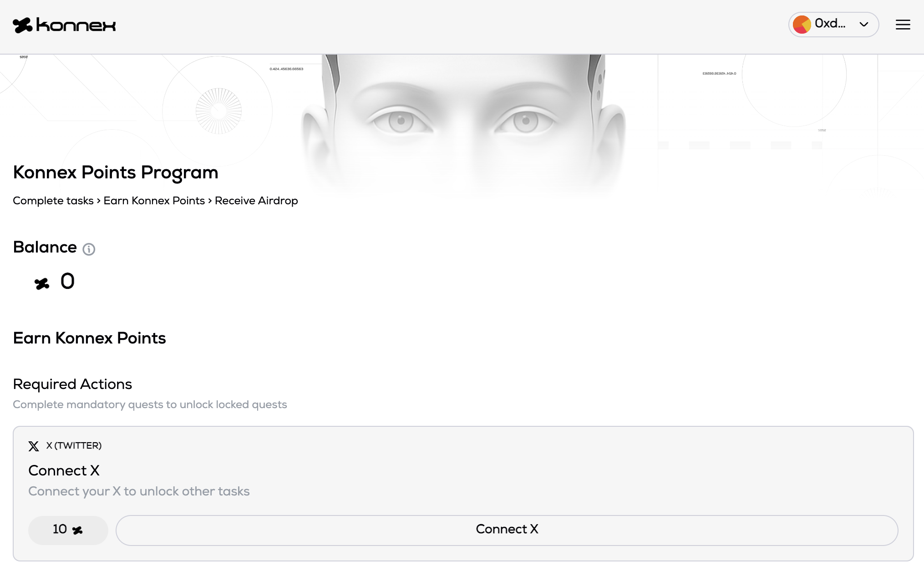Open the 0xd... wallet address selector
Viewport: 924px width, 586px height.
pyautogui.click(x=830, y=24)
